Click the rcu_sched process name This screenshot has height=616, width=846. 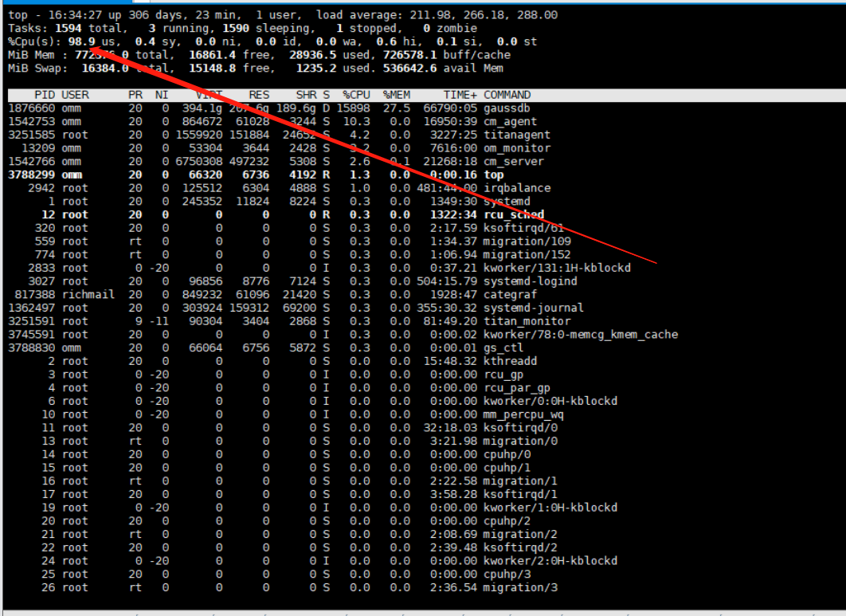click(513, 214)
